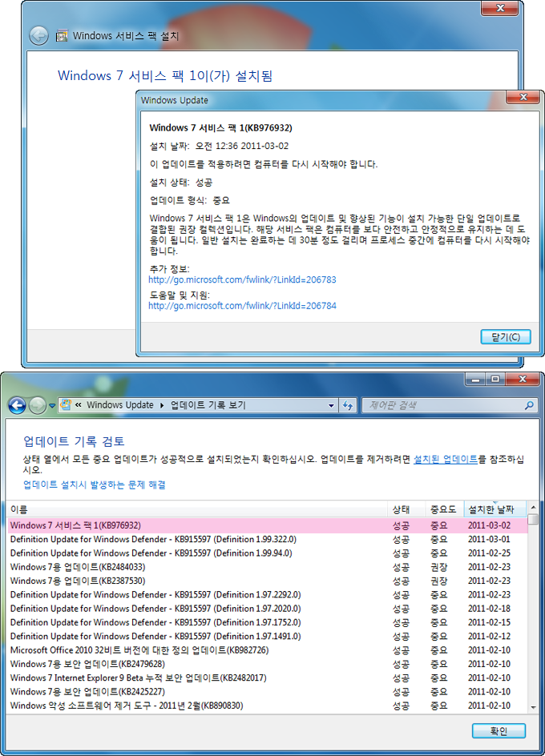Click the scroll up arrow of the update list
545x756 pixels.
pyautogui.click(x=533, y=507)
